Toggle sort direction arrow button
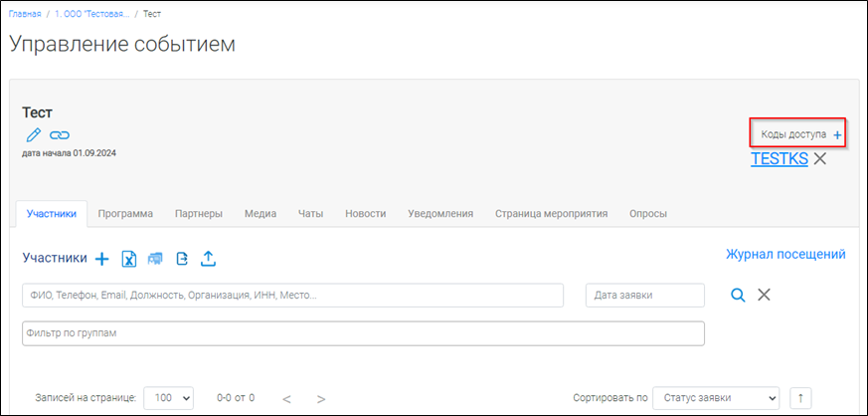This screenshot has width=868, height=416. [800, 397]
